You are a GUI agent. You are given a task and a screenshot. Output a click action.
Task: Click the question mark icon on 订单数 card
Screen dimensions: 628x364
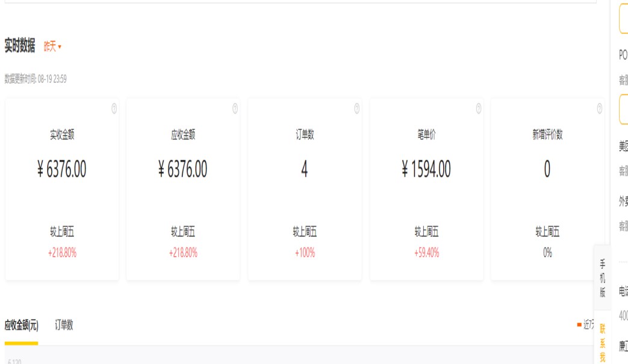click(x=356, y=108)
